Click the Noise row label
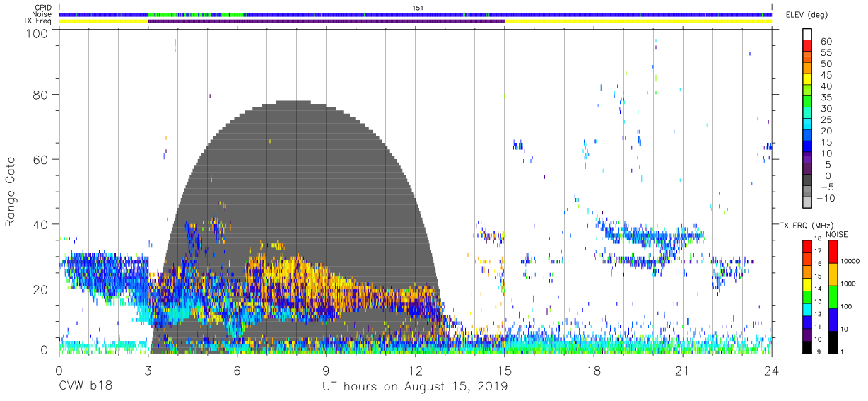Viewport: 868px width, 401px height. click(x=41, y=14)
